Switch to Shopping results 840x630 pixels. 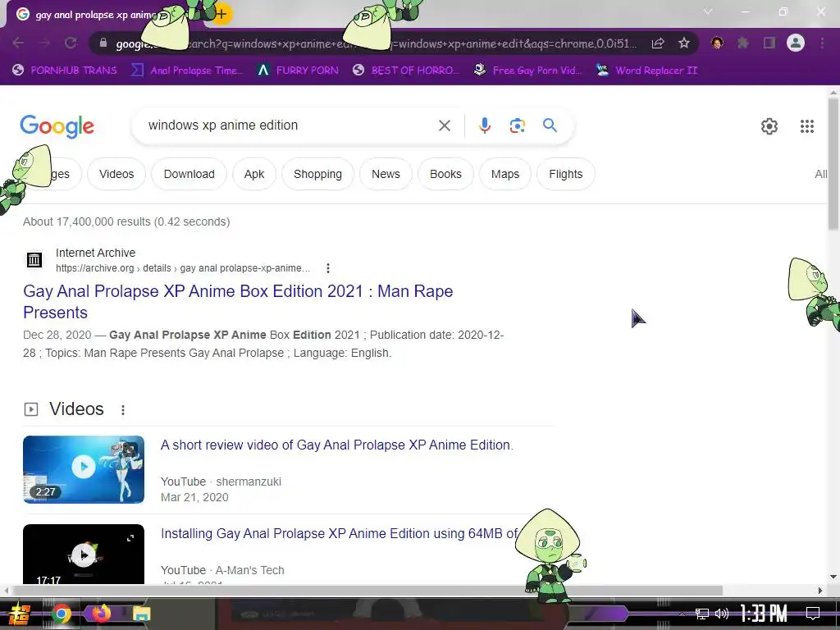tap(317, 174)
